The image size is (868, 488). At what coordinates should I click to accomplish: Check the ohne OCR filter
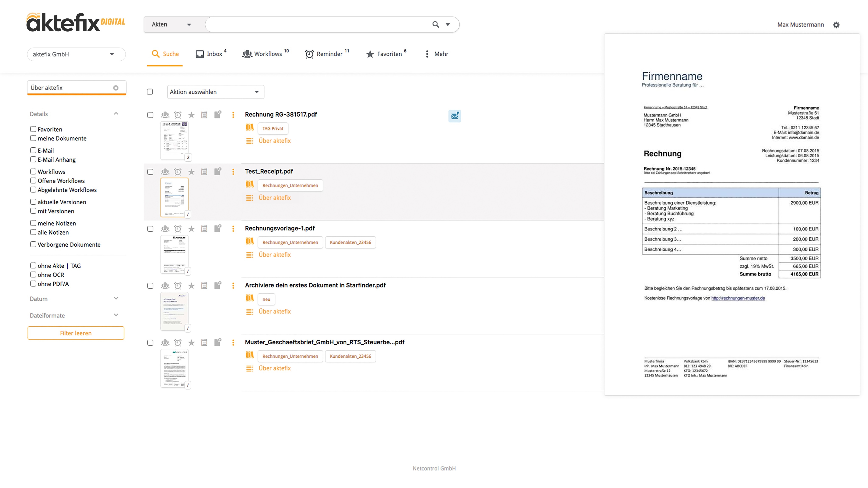coord(33,274)
